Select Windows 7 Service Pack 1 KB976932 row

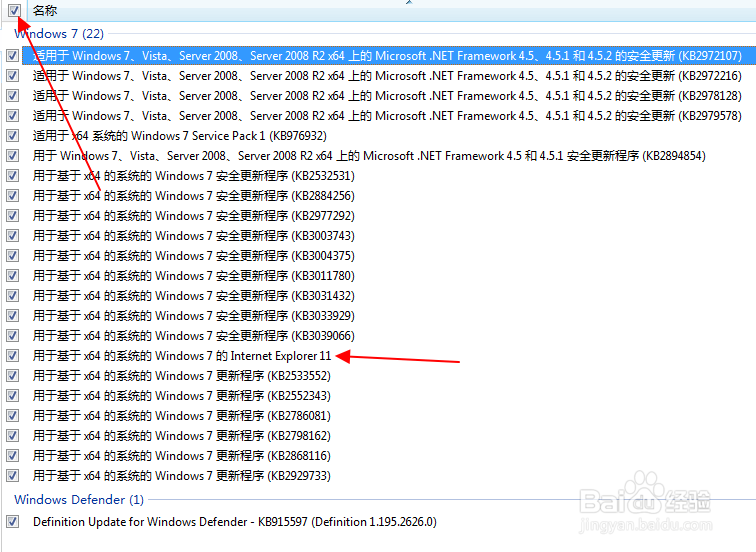[180, 136]
